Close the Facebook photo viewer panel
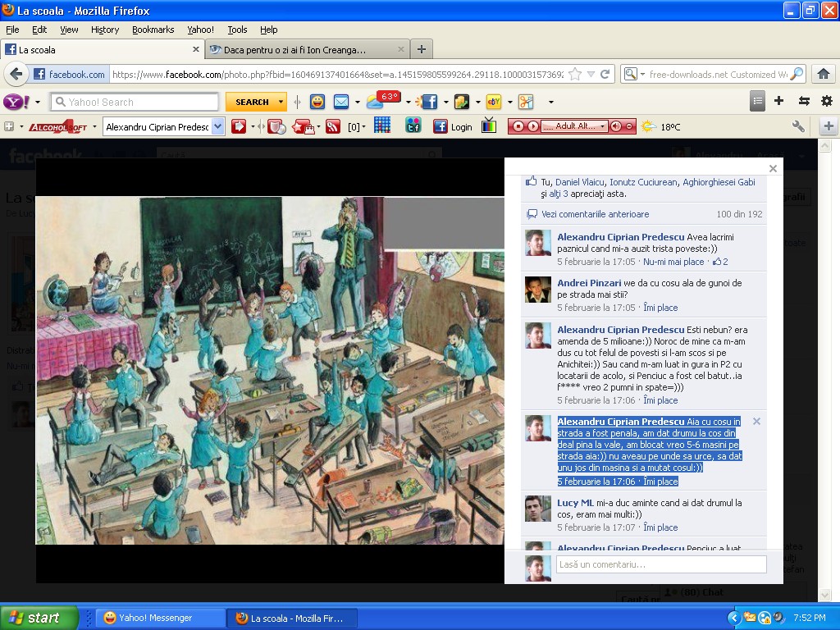 pyautogui.click(x=773, y=168)
